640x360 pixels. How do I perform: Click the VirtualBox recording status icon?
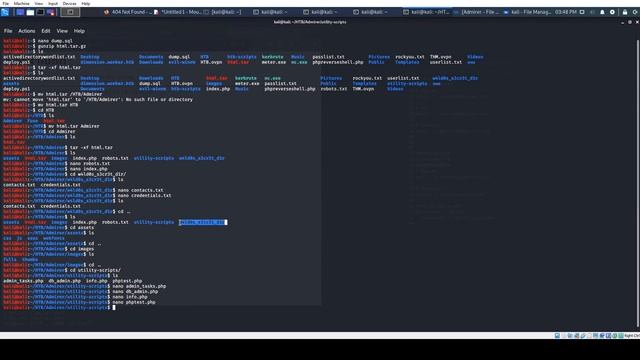point(602,336)
